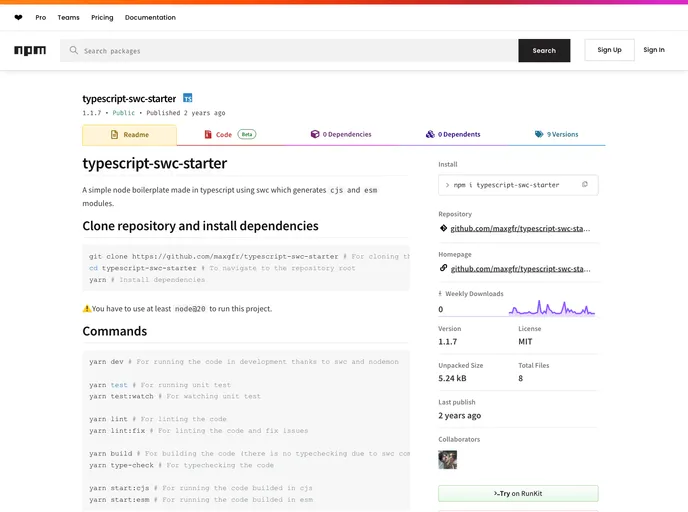Click the Try on RunKit button

click(518, 494)
